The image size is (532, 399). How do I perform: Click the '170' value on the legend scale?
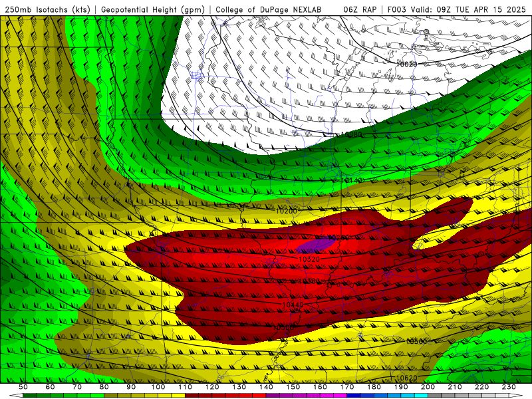(x=347, y=387)
